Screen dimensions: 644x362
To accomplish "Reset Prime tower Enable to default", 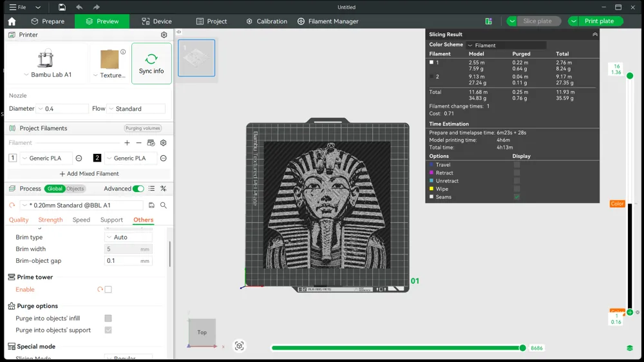I will [x=100, y=289].
